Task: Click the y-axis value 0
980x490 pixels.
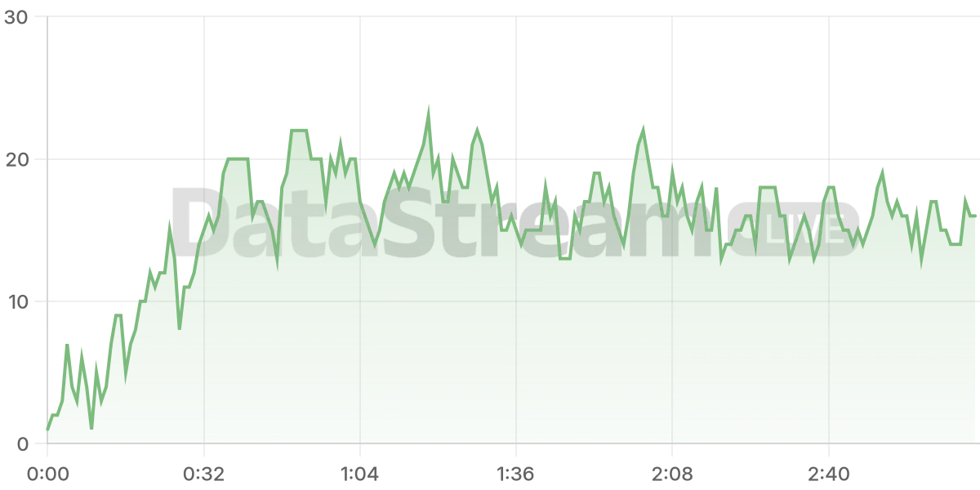Action: point(24,444)
